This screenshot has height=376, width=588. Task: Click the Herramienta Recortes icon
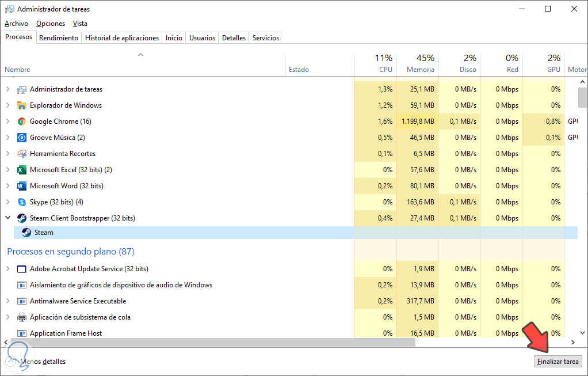click(x=22, y=154)
